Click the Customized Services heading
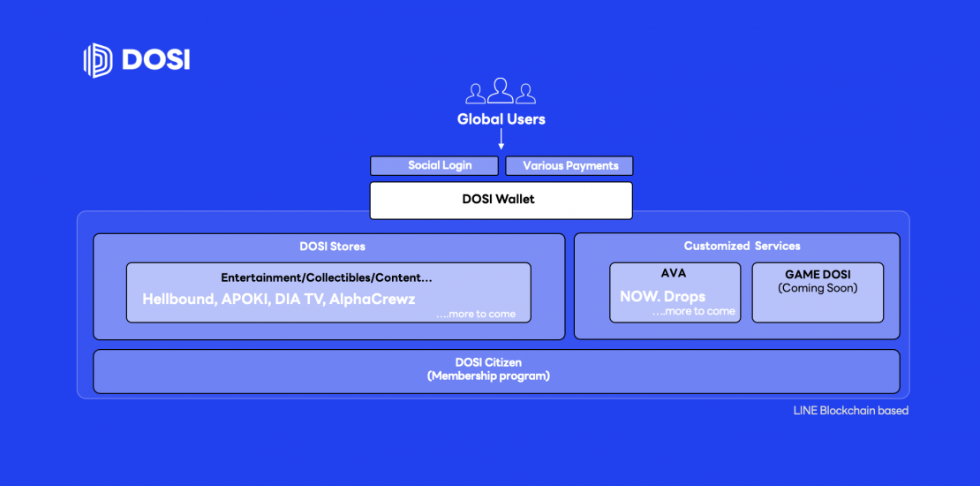Screen dimensions: 980x486 (x=742, y=246)
